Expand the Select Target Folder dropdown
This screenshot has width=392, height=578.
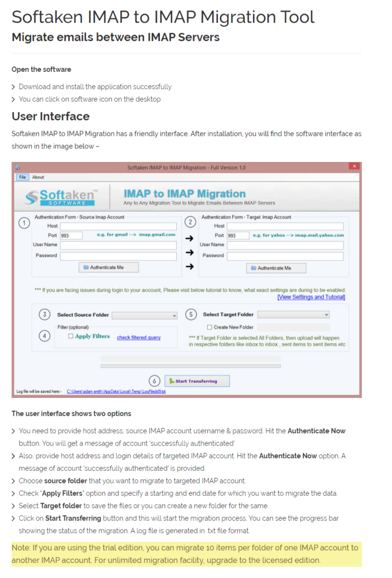click(294, 314)
